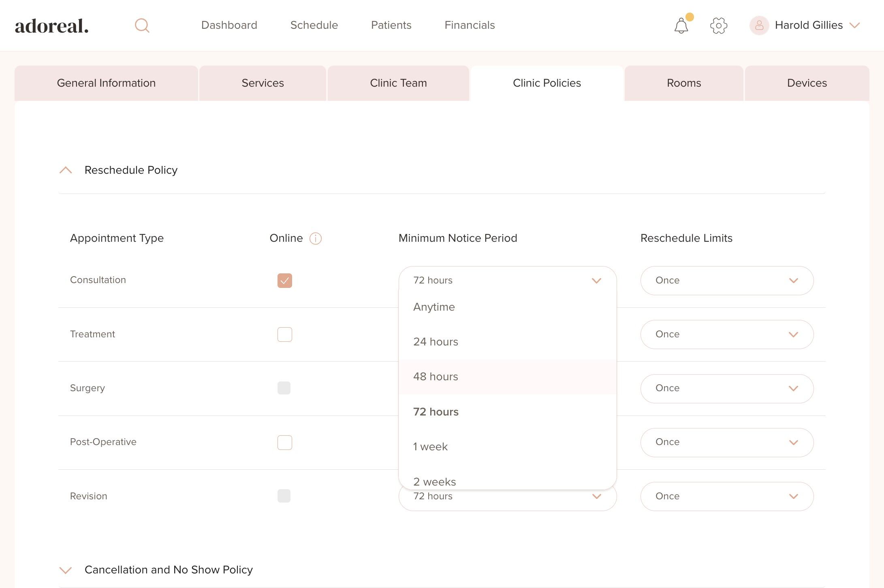Check Online for Post-Operative
Image resolution: width=884 pixels, height=588 pixels.
(x=284, y=442)
